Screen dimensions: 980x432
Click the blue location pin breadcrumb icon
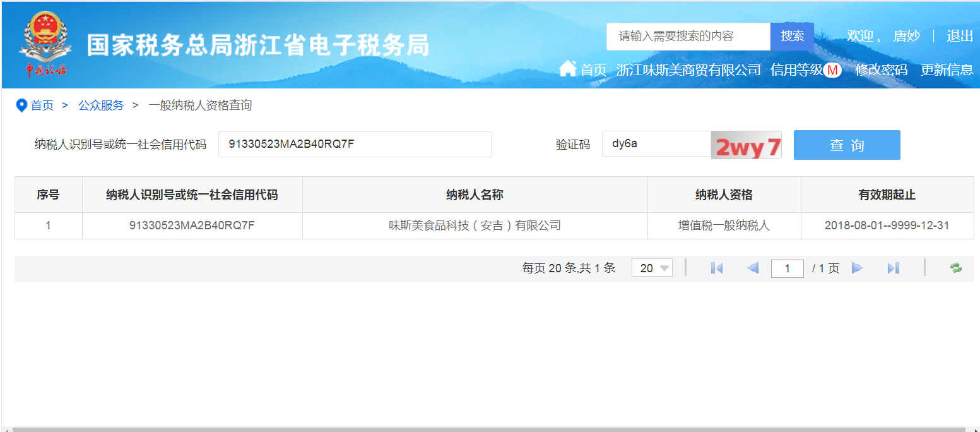coord(21,105)
